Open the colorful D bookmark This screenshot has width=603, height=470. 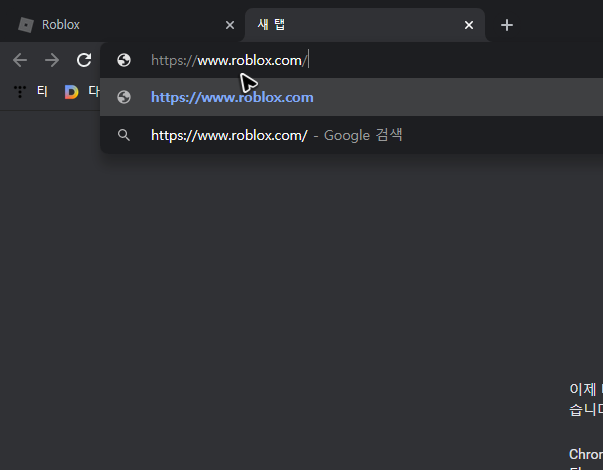point(72,92)
